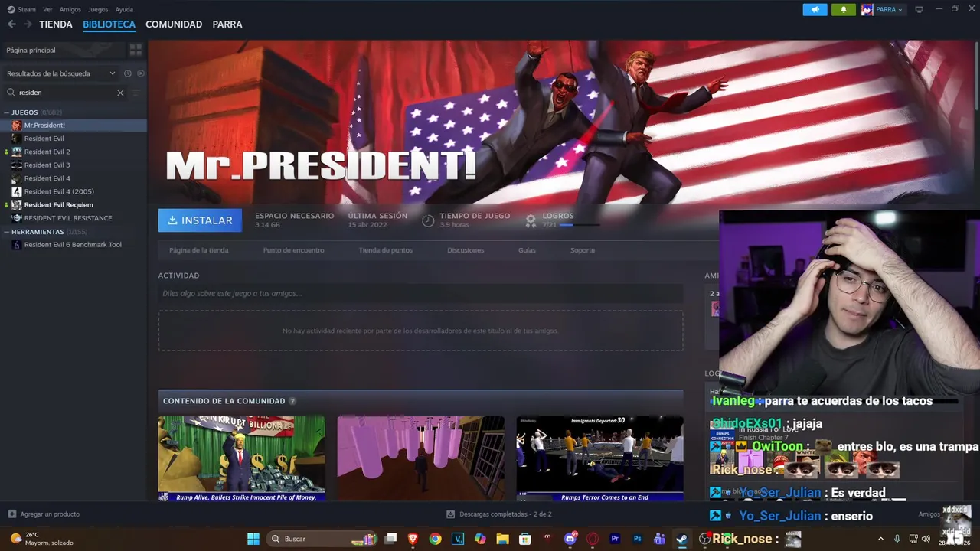Click Agregar un producto

pos(44,514)
